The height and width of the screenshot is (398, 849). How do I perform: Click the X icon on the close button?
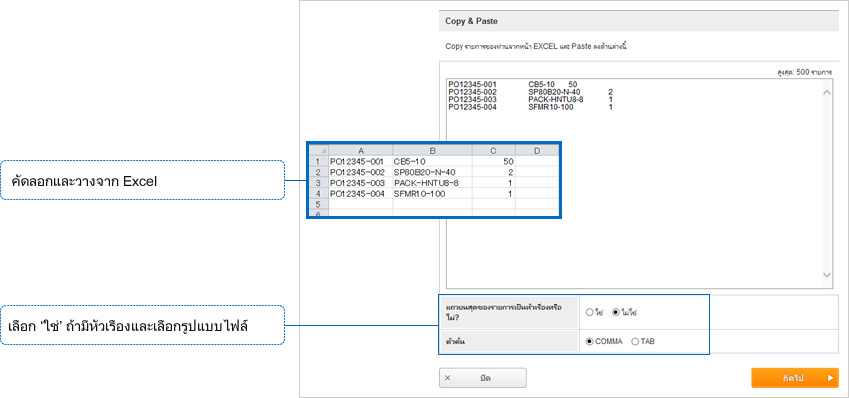coord(447,378)
